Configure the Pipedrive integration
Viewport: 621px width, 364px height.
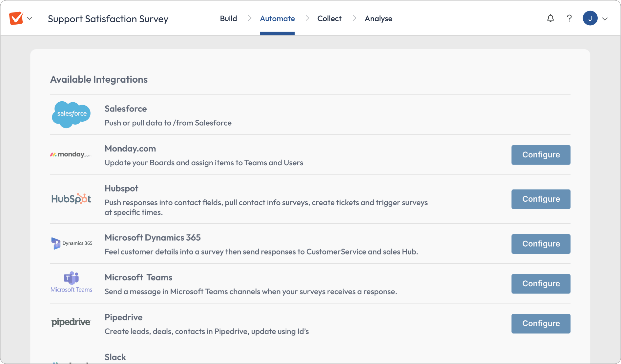click(541, 324)
